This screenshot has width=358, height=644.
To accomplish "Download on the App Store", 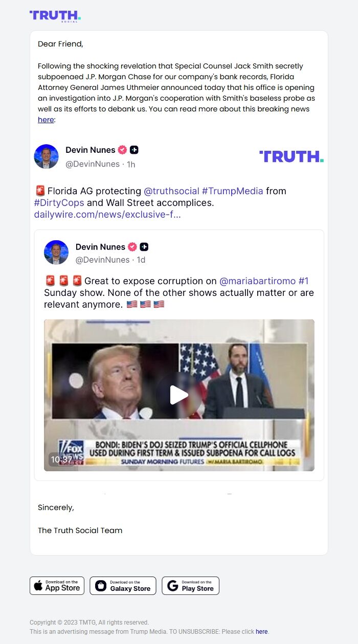I will (57, 586).
